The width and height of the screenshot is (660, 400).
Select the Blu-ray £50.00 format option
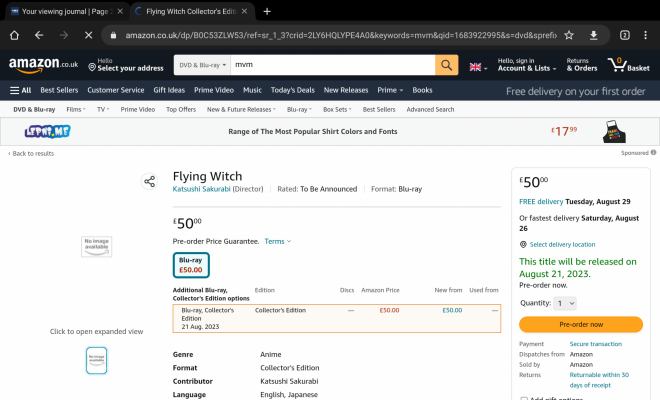pos(191,265)
